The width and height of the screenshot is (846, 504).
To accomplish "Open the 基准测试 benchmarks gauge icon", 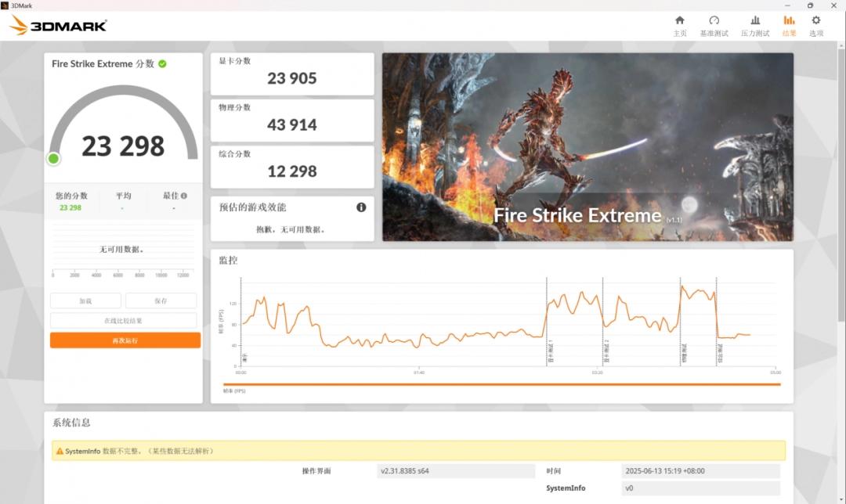I will (x=714, y=21).
